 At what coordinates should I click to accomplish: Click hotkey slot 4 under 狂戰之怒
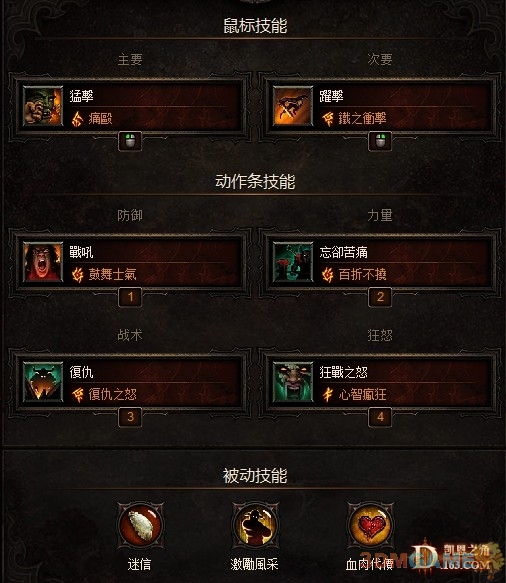pyautogui.click(x=380, y=417)
